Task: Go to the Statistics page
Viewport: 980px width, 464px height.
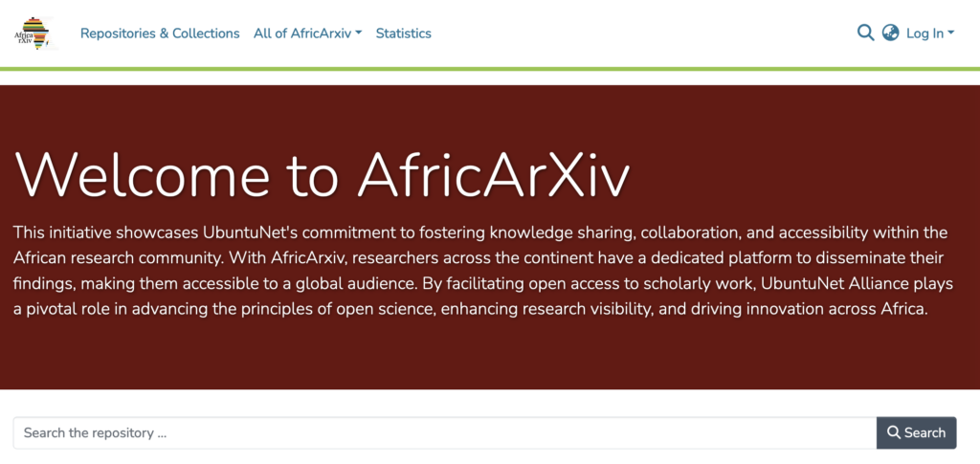Action: (x=403, y=33)
